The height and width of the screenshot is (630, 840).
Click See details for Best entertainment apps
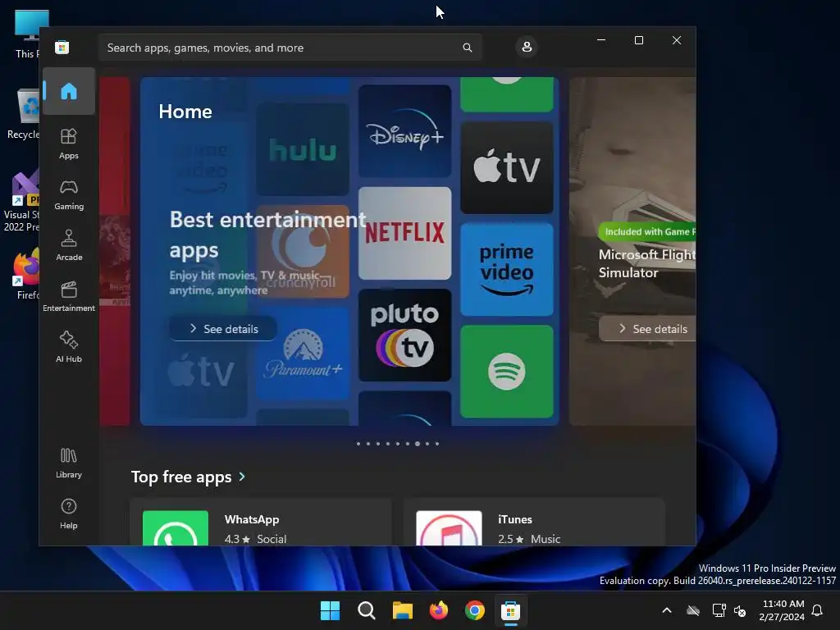tap(223, 329)
